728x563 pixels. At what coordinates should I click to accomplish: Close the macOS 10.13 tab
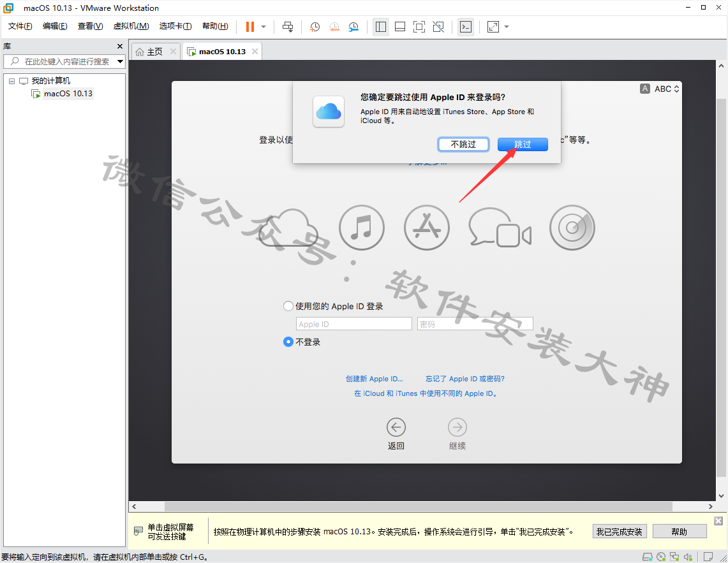tap(255, 52)
